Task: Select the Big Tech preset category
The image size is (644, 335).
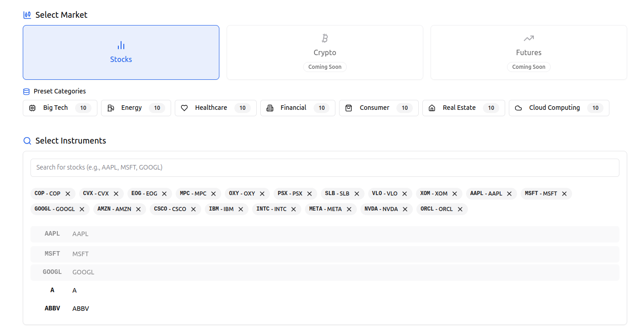Action: (60, 108)
